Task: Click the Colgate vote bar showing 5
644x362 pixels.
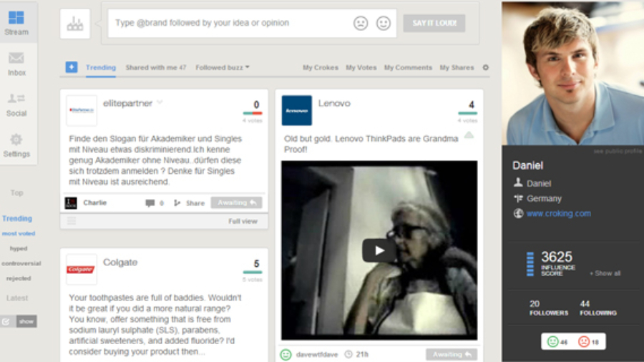Action: point(253,272)
